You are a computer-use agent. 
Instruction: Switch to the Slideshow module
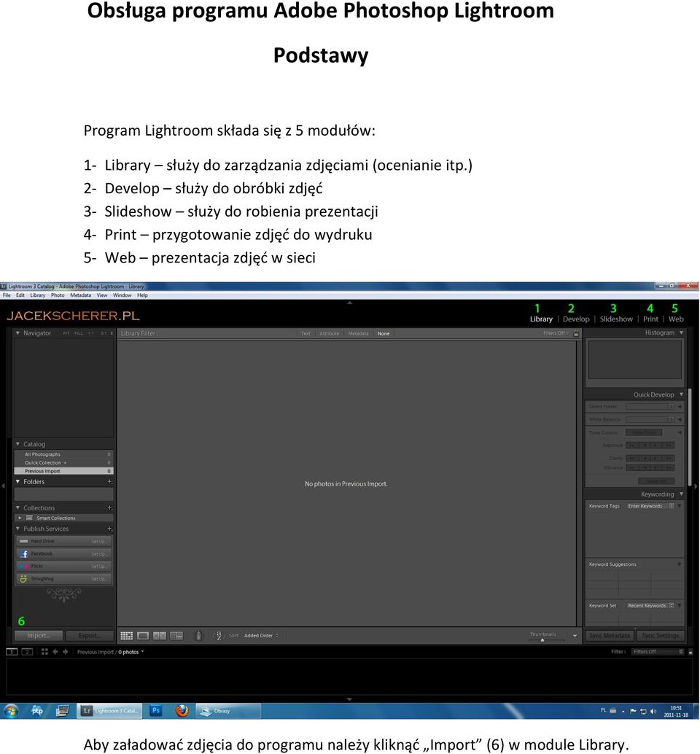coord(616,319)
